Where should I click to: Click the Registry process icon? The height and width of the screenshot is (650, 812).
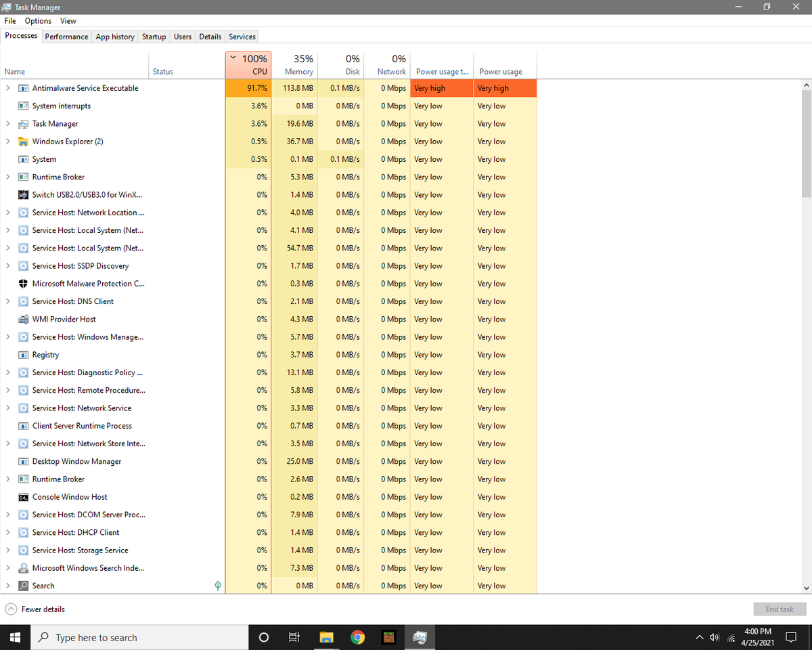point(24,355)
